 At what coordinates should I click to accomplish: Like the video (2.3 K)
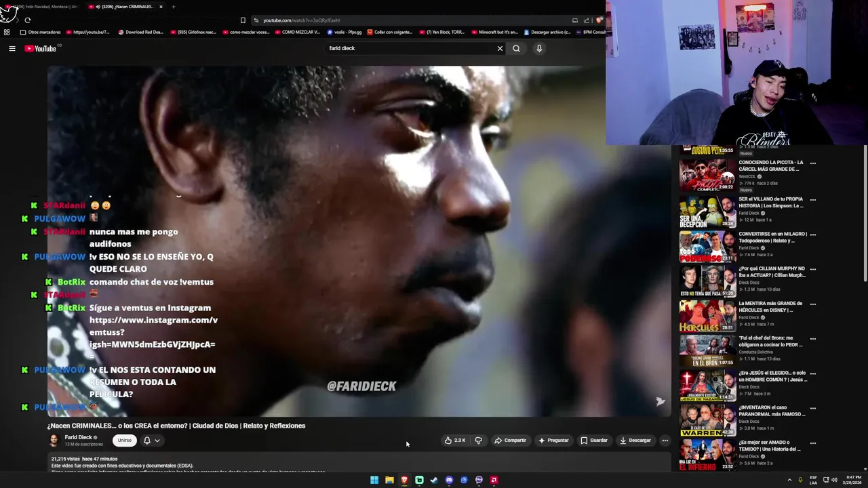(x=454, y=441)
